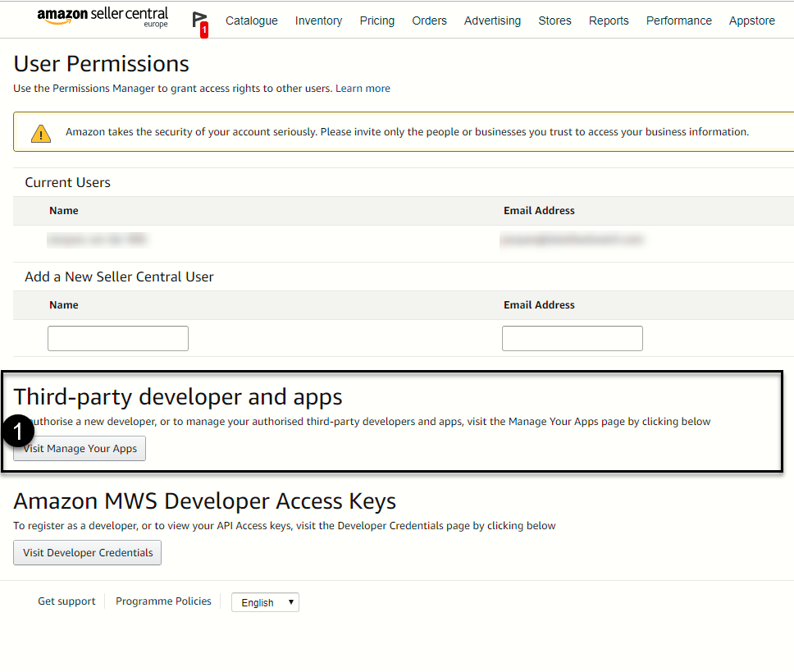
Task: Click the yellow warning triangle icon
Action: pos(41,134)
